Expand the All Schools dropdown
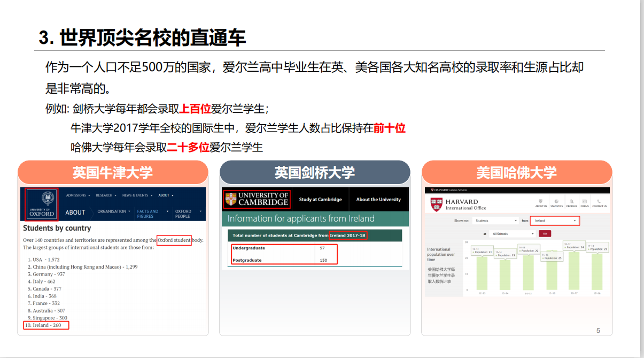 coord(513,234)
